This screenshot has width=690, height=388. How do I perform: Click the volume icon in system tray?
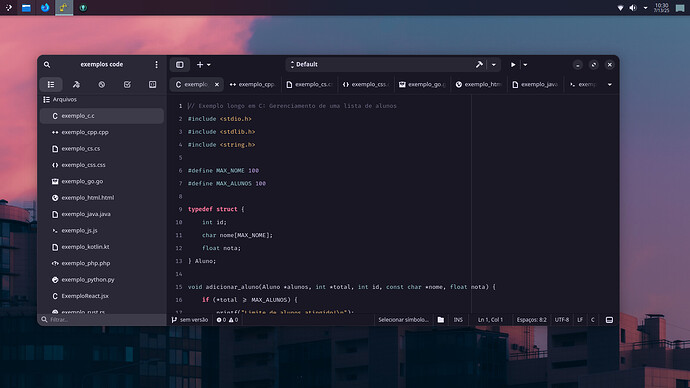click(633, 8)
